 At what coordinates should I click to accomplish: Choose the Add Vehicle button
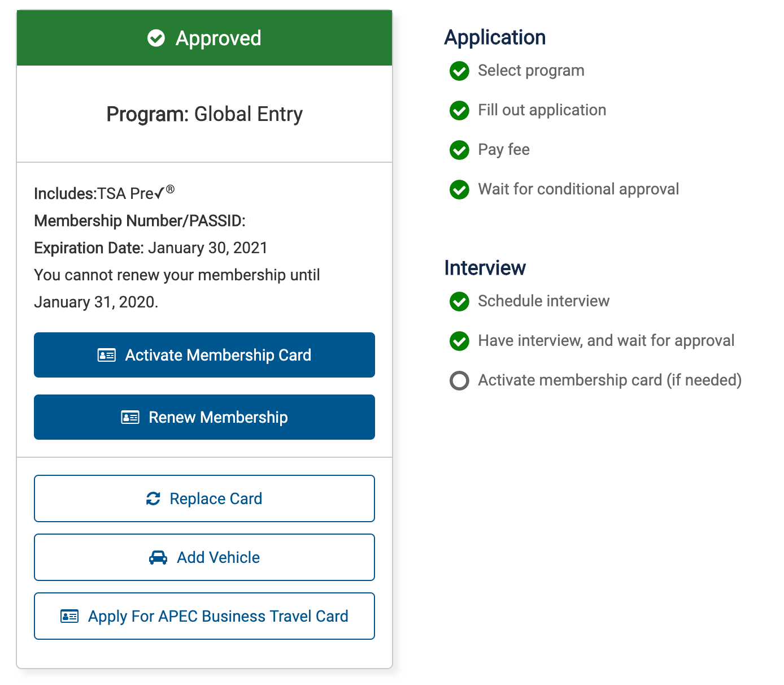pyautogui.click(x=204, y=557)
